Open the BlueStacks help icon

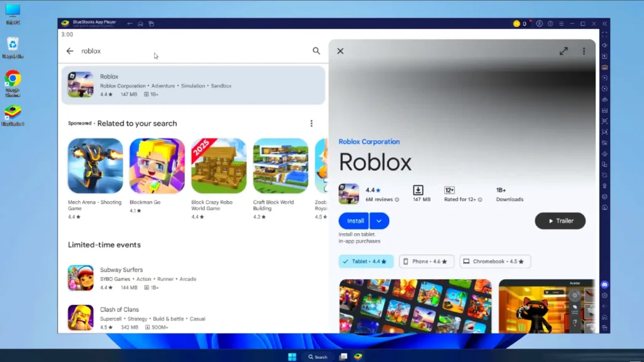(550, 24)
